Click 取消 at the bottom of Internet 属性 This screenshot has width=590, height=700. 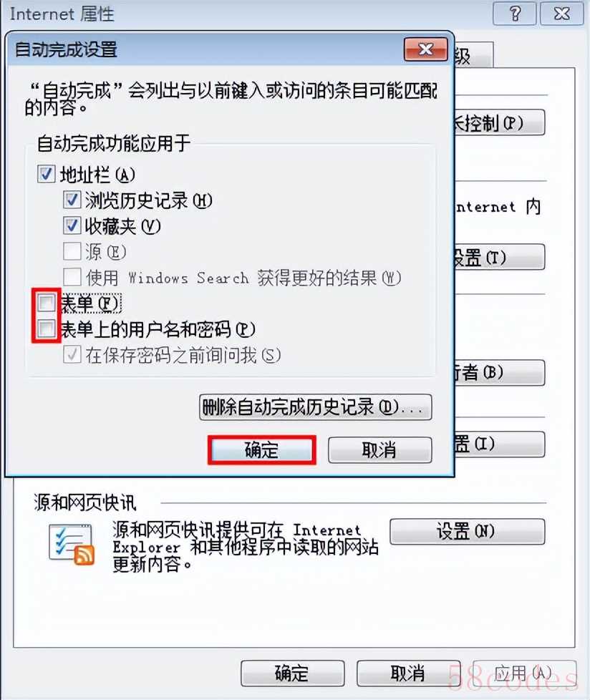[x=408, y=674]
